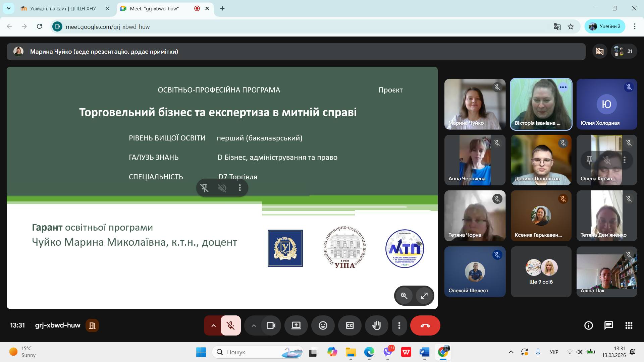Toggle the camera in the Meet controls
644x362 pixels.
tap(271, 325)
